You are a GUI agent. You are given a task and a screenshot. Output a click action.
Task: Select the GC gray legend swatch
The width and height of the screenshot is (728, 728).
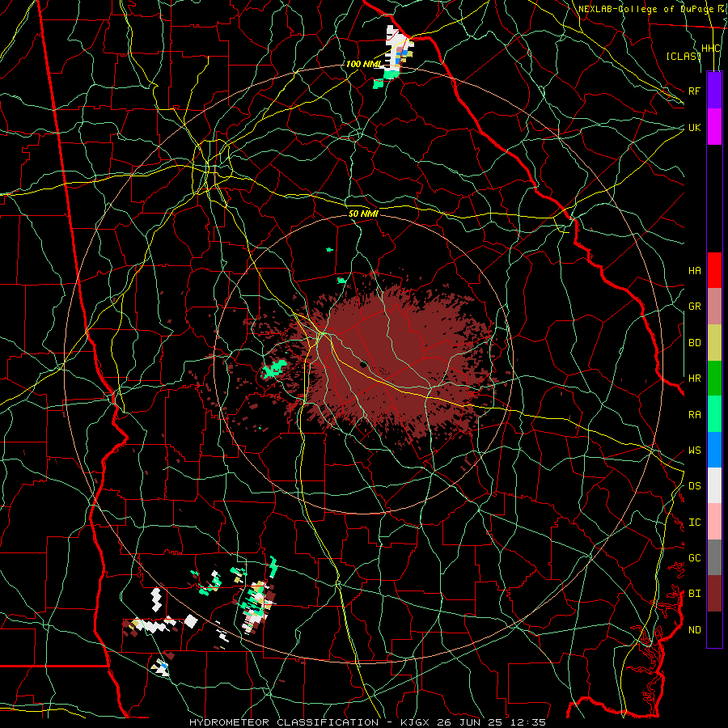pyautogui.click(x=714, y=557)
